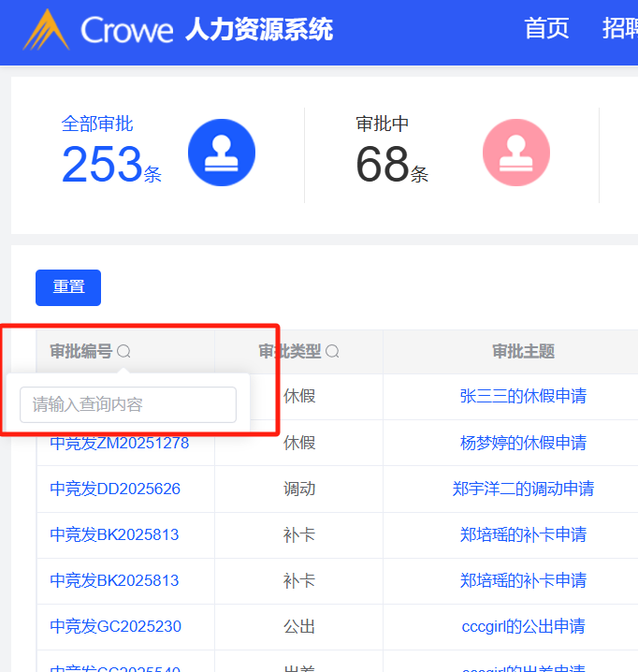638x672 pixels.
Task: Open search icon next to 审批类型
Action: [332, 351]
